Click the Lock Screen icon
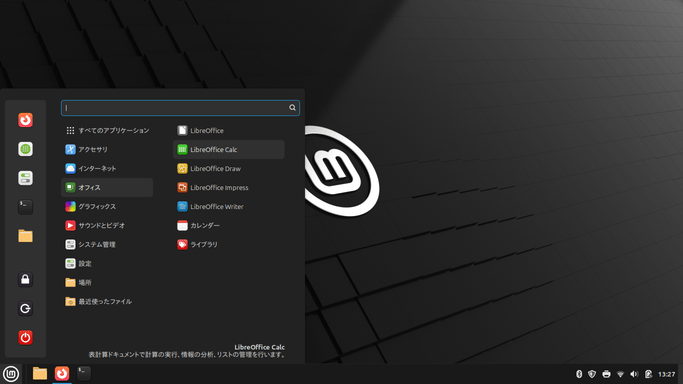This screenshot has height=384, width=683. coord(25,280)
